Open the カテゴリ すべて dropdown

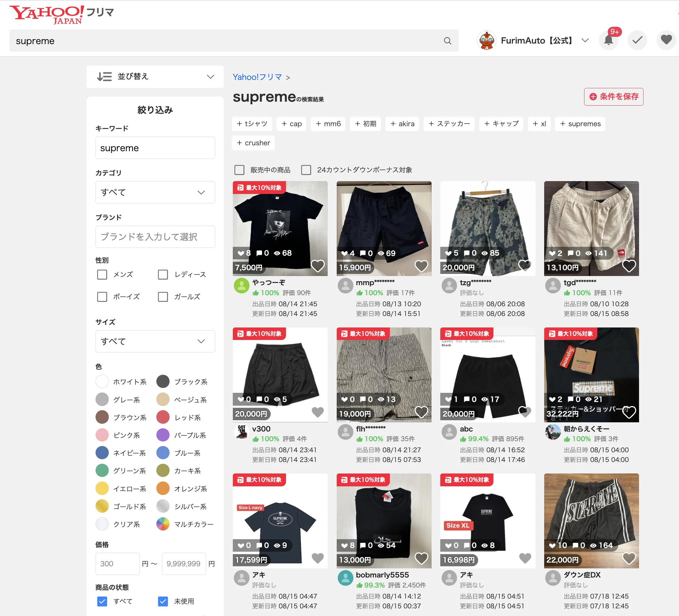point(155,192)
